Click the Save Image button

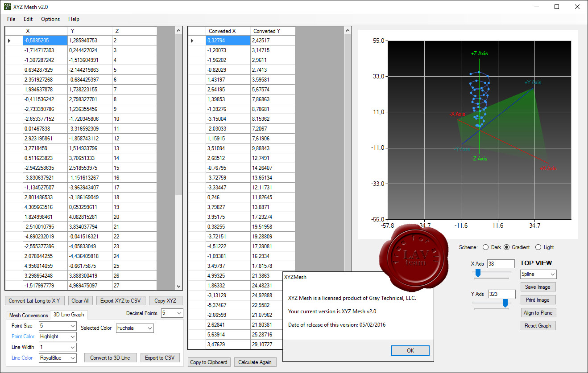click(538, 287)
